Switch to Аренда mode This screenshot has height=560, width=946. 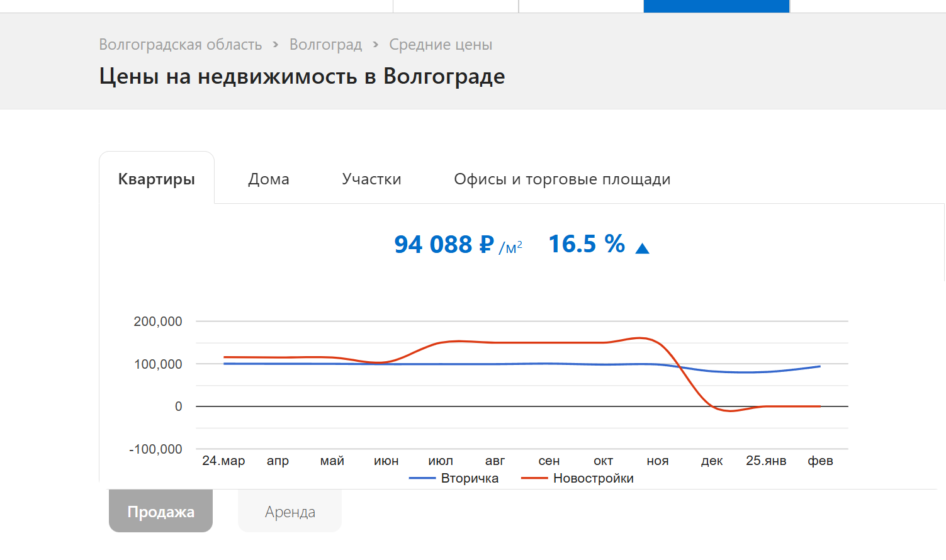point(290,512)
